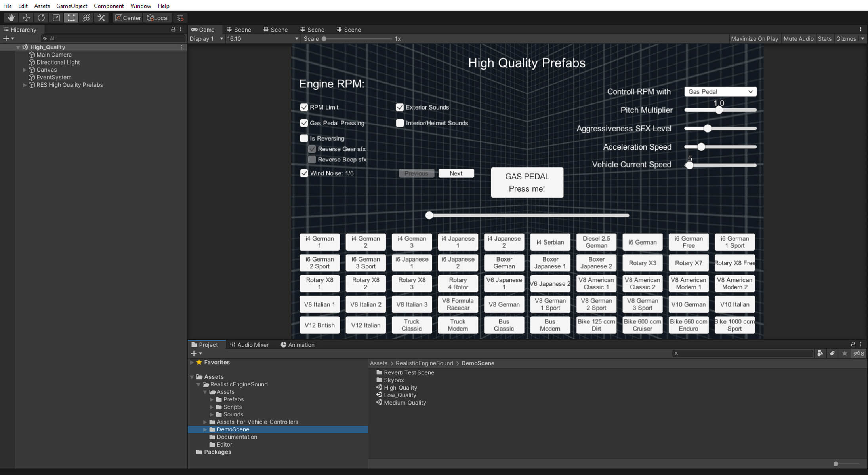868x475 pixels.
Task: Open the Gas Pedal RPM control dropdown
Action: click(x=720, y=92)
